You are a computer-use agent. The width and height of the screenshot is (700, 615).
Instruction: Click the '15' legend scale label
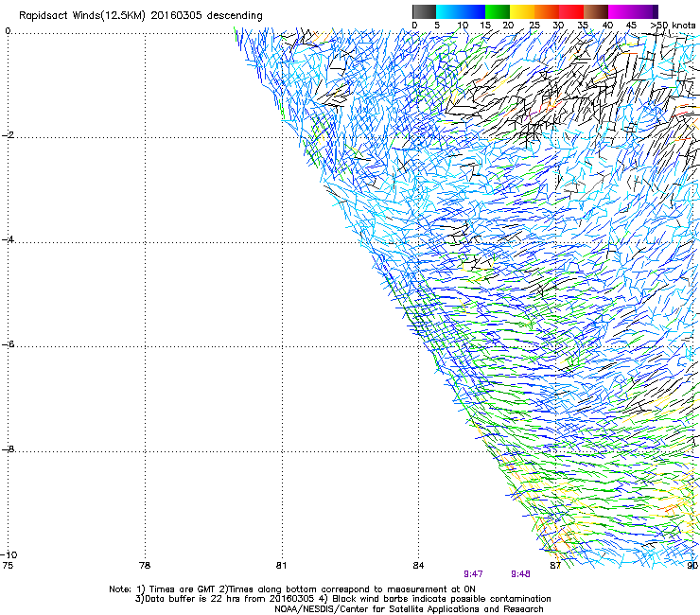pos(485,26)
